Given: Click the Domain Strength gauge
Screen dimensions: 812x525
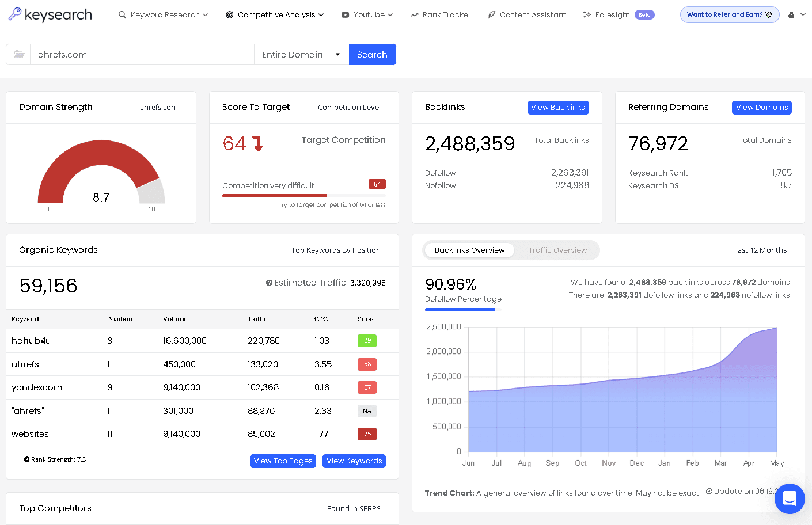Looking at the screenshot, I should 101,173.
